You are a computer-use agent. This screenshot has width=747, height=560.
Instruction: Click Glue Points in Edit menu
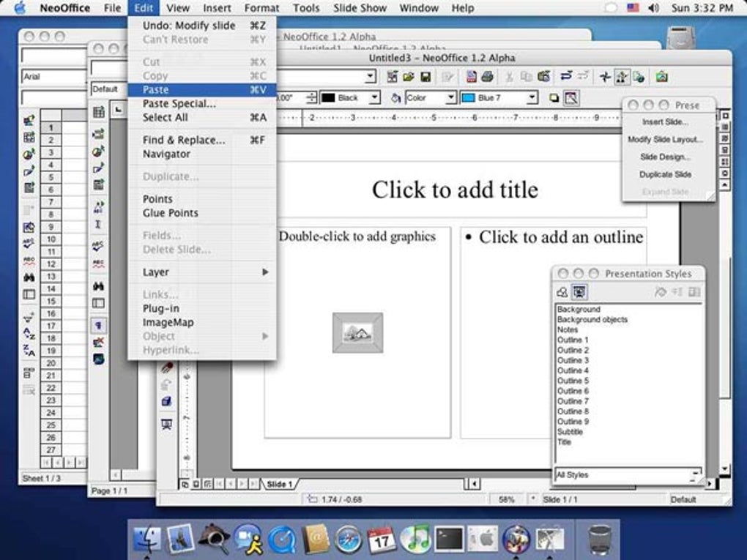(x=202, y=213)
